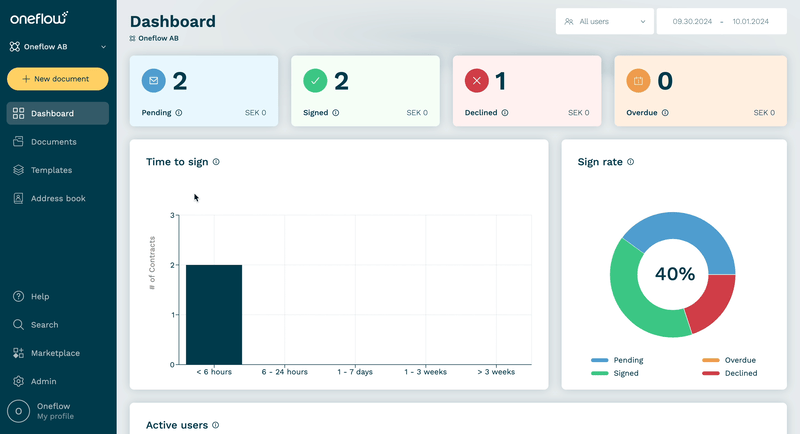
Task: Open the All users dropdown
Action: pyautogui.click(x=605, y=21)
